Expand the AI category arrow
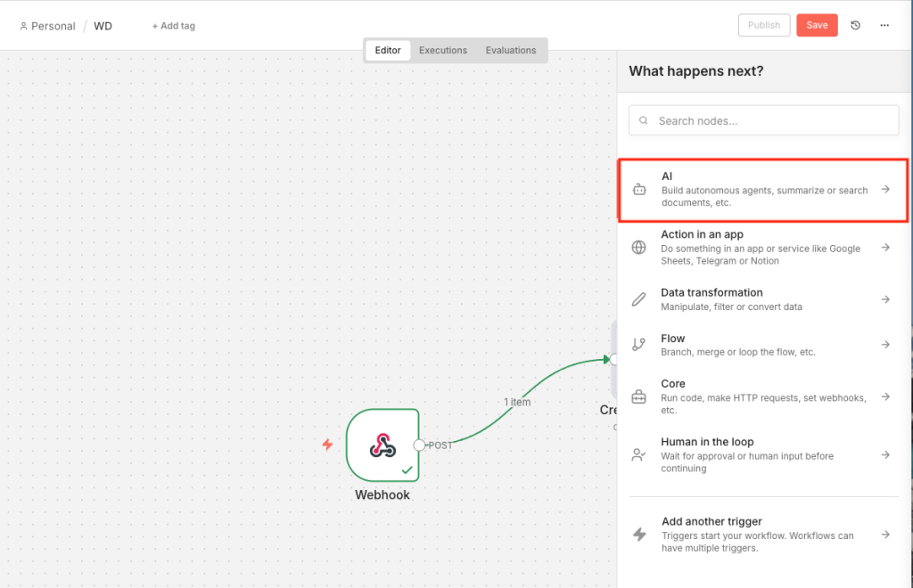The height and width of the screenshot is (588, 913). click(885, 189)
